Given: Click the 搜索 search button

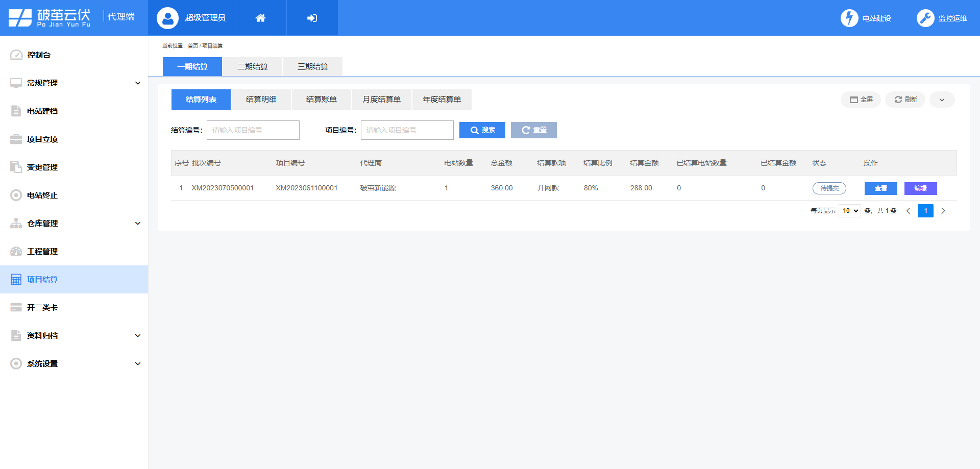Looking at the screenshot, I should pos(482,130).
